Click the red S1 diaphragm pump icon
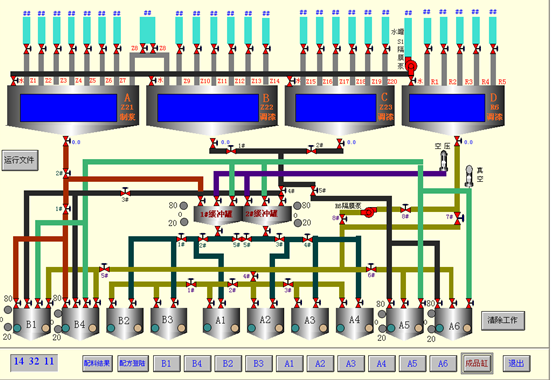551x380 pixels. click(411, 66)
